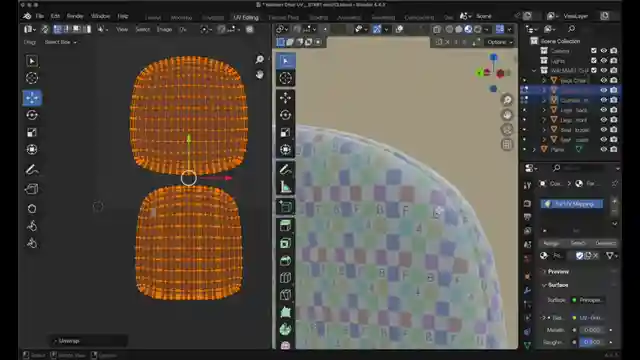640x360 pixels.
Task: Click the 3D viewport zoom magnifier icon
Action: (x=507, y=100)
